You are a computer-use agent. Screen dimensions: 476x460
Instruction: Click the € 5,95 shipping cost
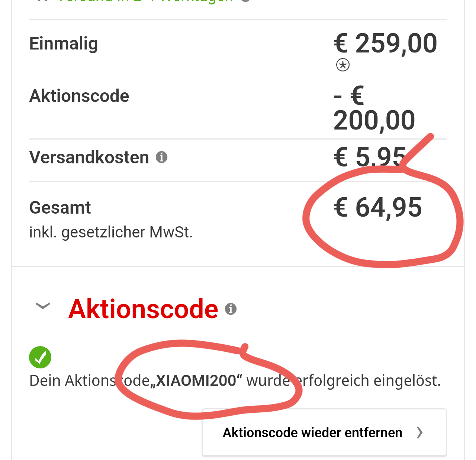[x=370, y=157]
